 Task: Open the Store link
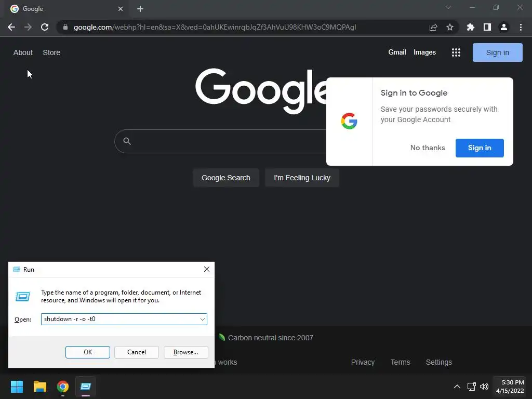click(51, 52)
